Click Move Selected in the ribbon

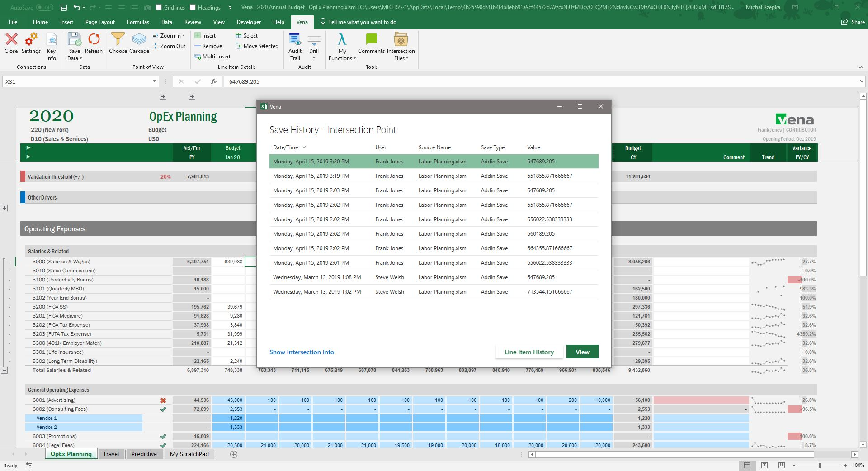(x=257, y=46)
